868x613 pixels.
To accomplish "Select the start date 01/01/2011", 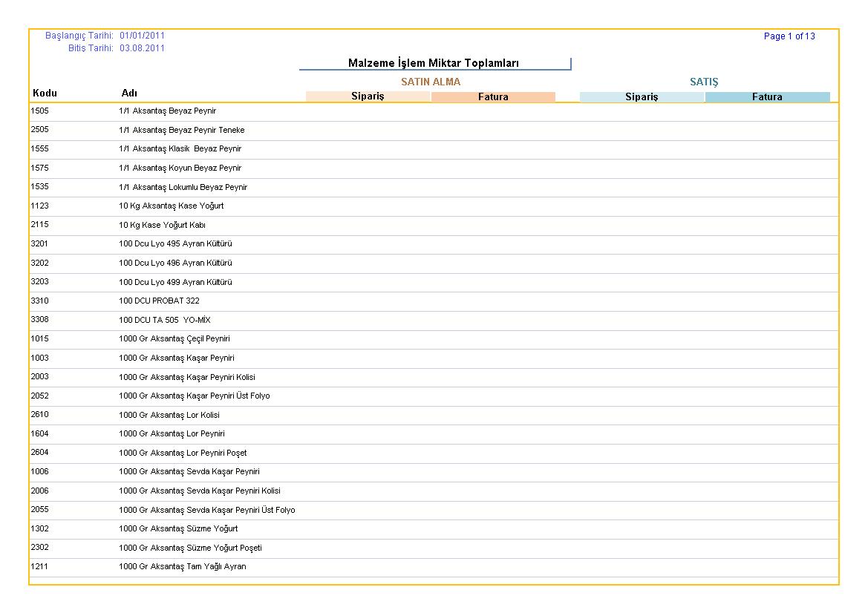I will pos(142,36).
